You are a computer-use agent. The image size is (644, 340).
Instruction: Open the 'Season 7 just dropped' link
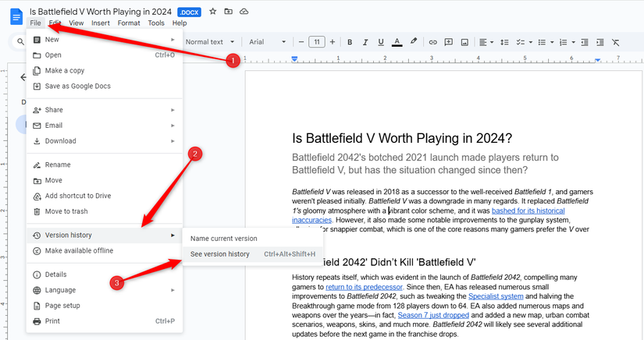(x=433, y=315)
